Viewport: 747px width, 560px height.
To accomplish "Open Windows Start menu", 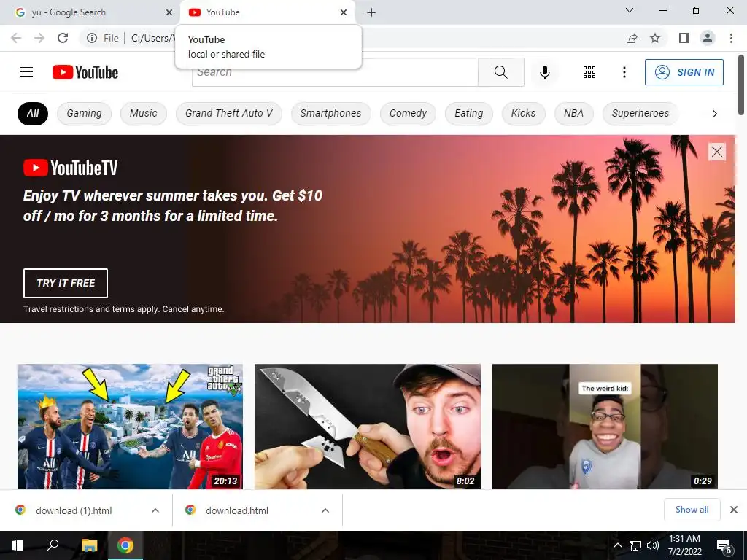I will click(x=18, y=545).
